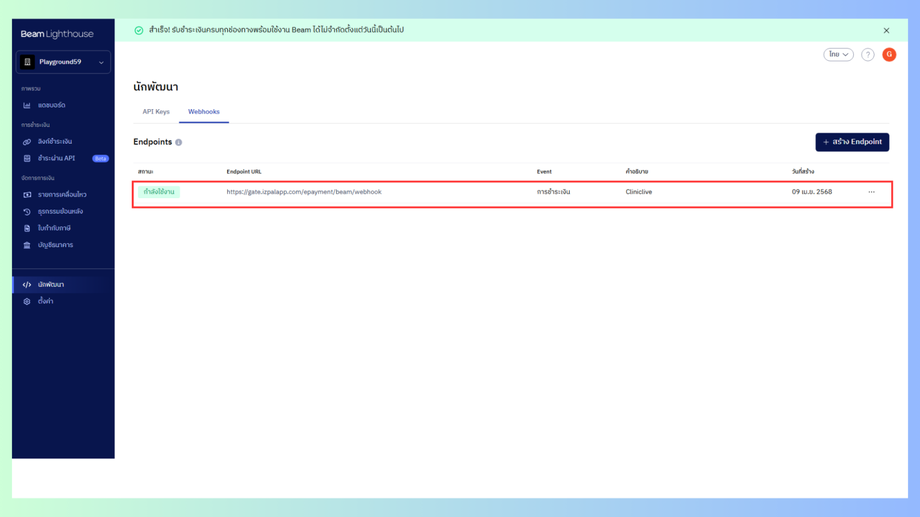Click the history clock-arrow icon in sidebar

pyautogui.click(x=27, y=212)
